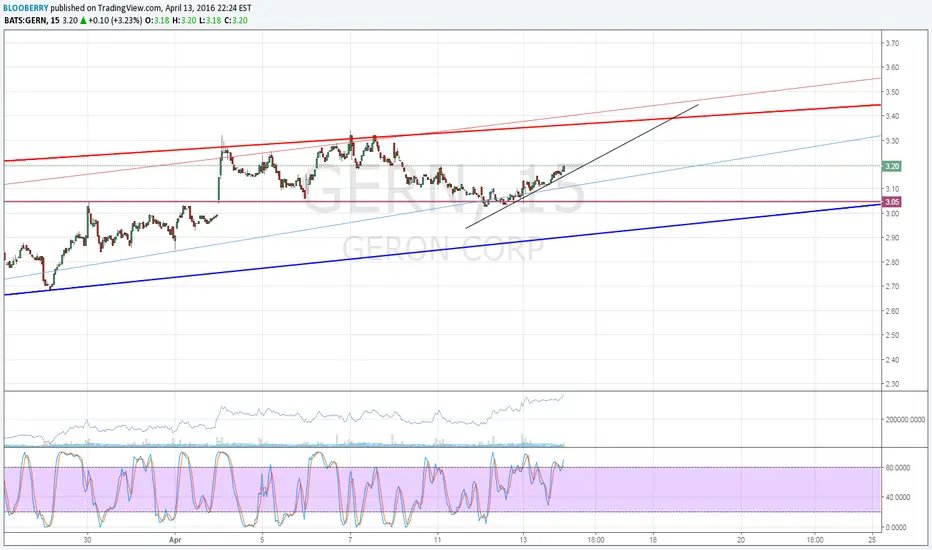Click the 11 date label on time axis
Image resolution: width=932 pixels, height=550 pixels.
click(x=437, y=540)
